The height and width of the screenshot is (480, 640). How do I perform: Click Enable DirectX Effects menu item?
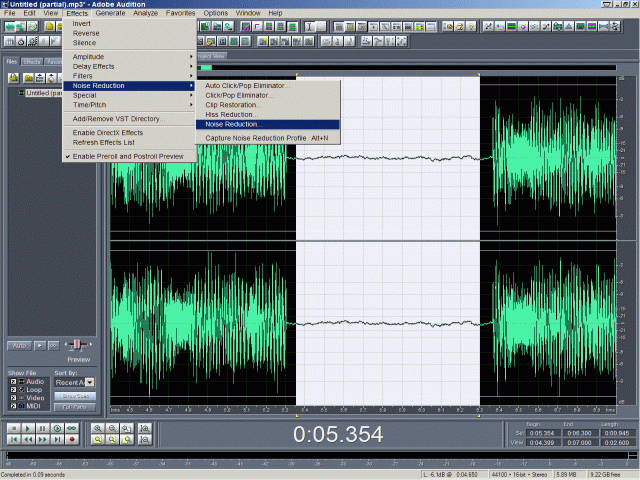pos(129,133)
